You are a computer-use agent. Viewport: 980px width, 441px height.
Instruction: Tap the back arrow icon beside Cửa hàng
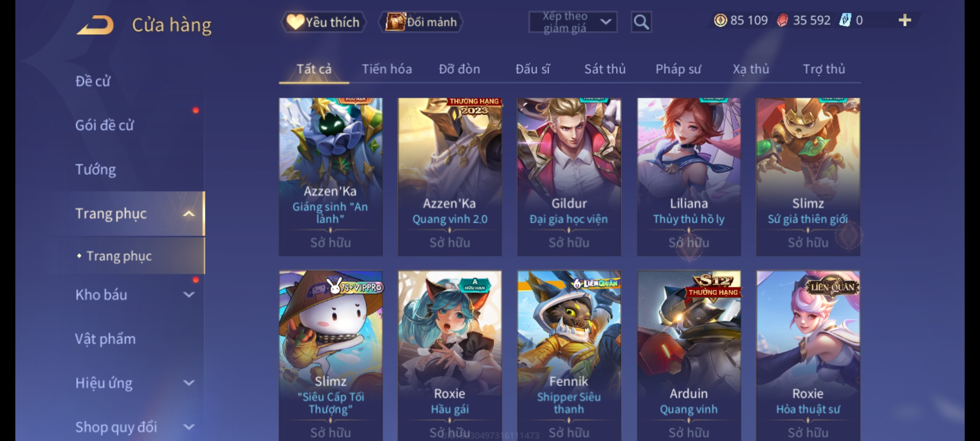pyautogui.click(x=95, y=25)
